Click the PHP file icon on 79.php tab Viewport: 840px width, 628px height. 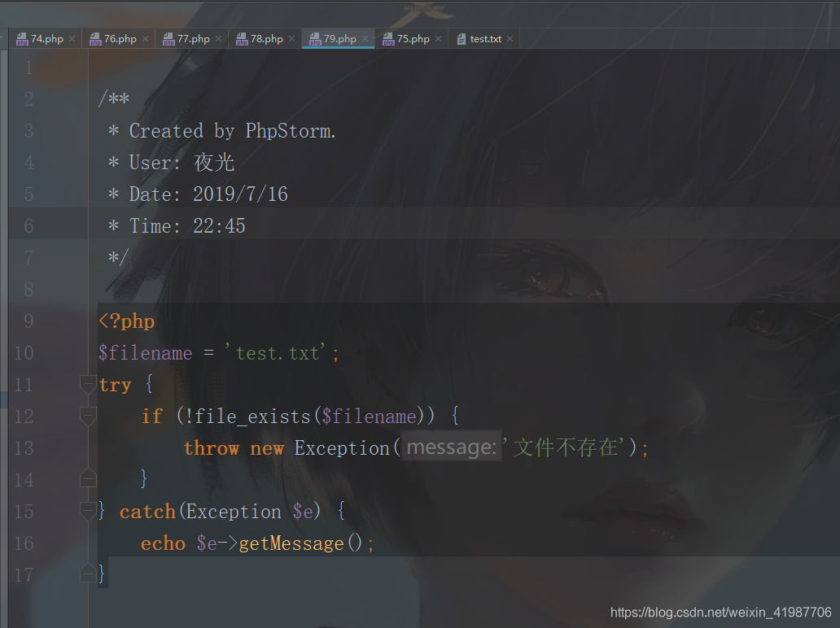[315, 39]
